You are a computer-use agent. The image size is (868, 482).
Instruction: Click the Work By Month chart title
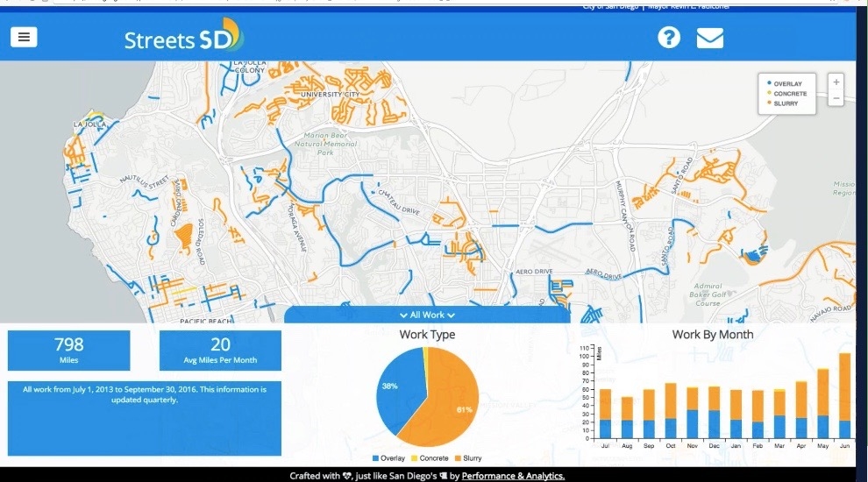(713, 334)
